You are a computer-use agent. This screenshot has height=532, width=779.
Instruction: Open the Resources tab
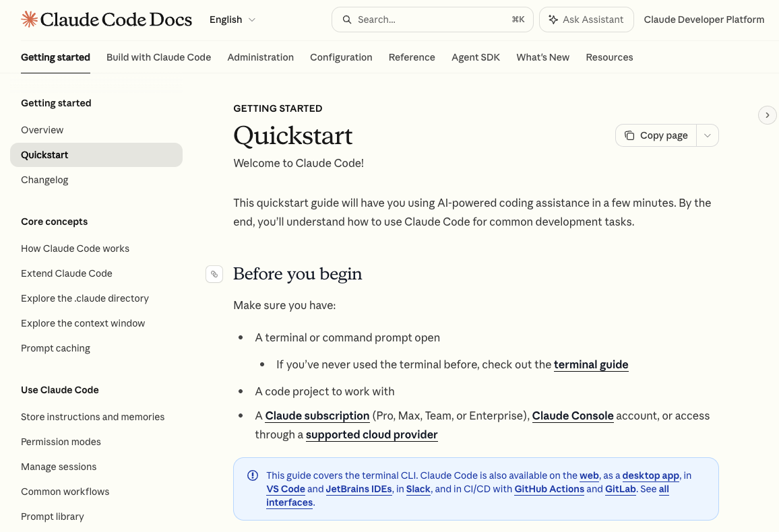pyautogui.click(x=609, y=57)
